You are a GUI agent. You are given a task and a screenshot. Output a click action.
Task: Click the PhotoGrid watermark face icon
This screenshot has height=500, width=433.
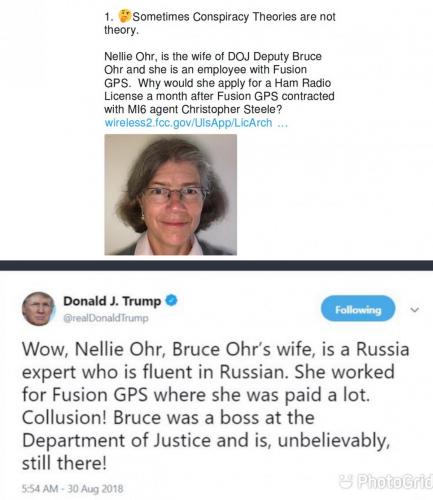(x=346, y=481)
